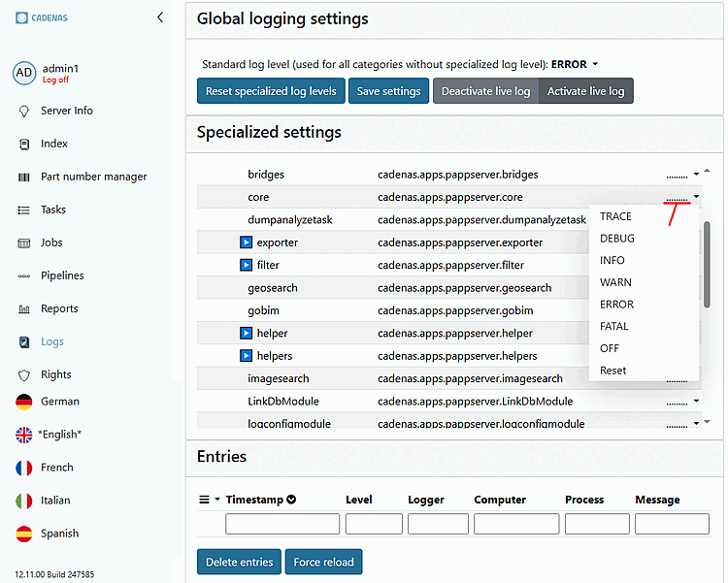Image resolution: width=728 pixels, height=583 pixels.
Task: Collapse the sidebar with the chevron arrow
Action: (x=160, y=17)
